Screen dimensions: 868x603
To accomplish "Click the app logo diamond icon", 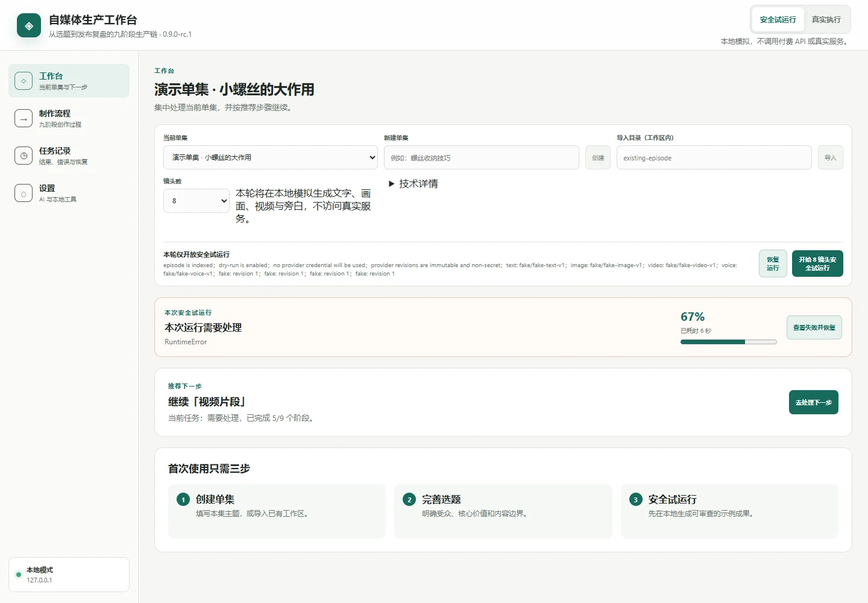I will coord(29,26).
